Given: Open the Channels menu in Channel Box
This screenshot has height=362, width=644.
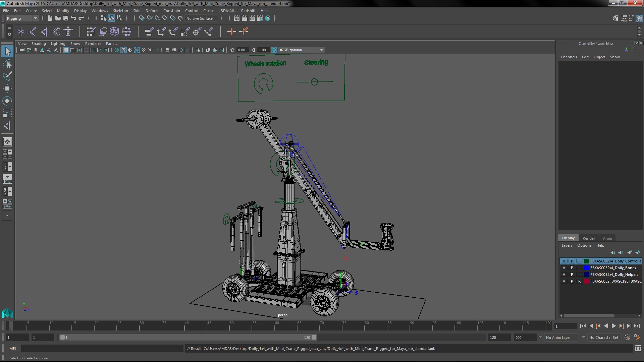Looking at the screenshot, I should [x=569, y=57].
